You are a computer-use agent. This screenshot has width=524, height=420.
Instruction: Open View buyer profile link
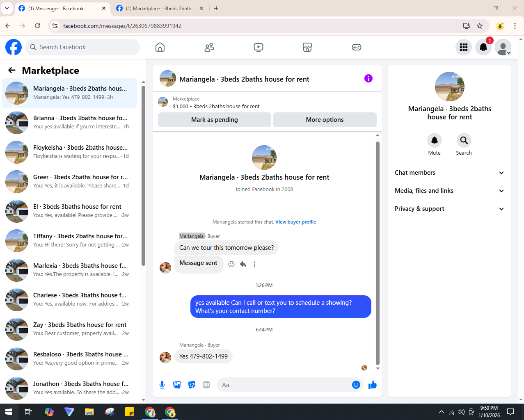[295, 222]
